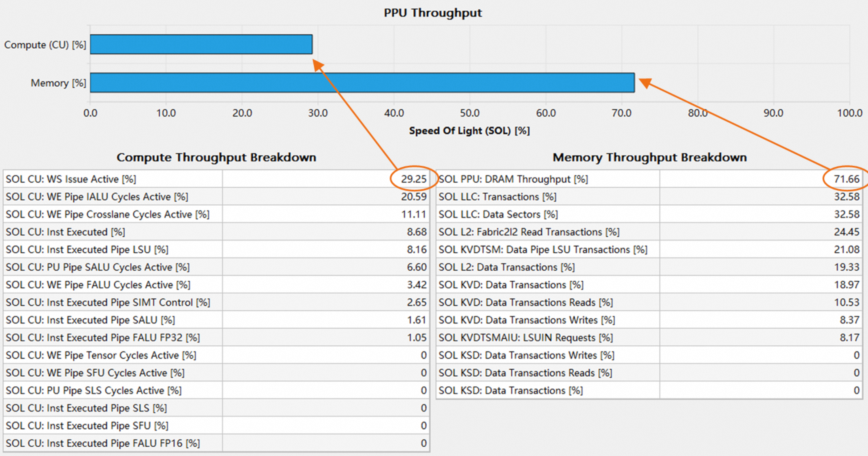Click the SOL KVD: Data Transactions Writes row

pyautogui.click(x=526, y=320)
